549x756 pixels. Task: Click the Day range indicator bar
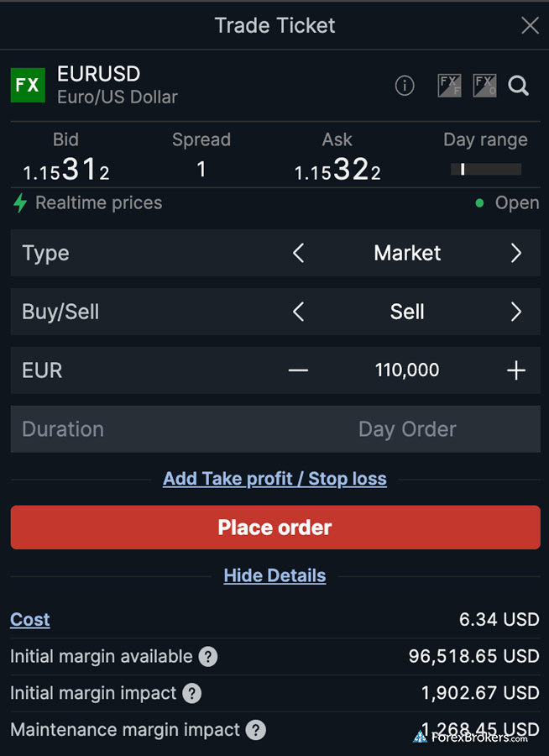486,170
